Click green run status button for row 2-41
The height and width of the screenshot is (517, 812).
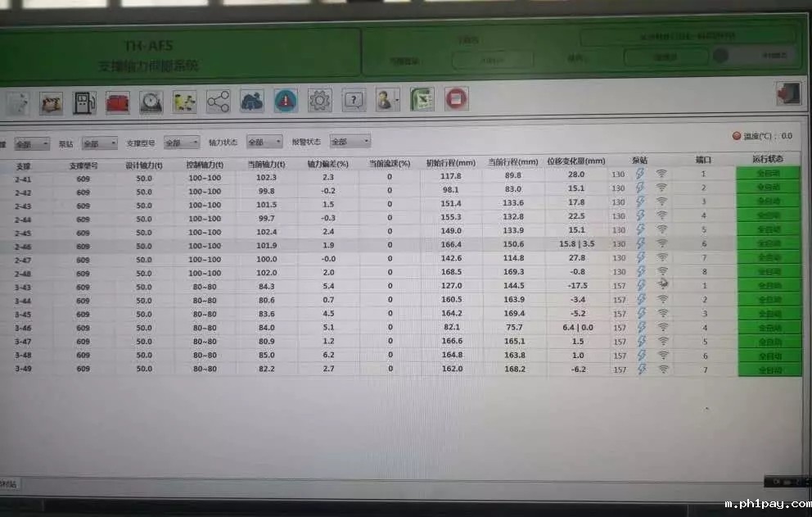(x=769, y=174)
